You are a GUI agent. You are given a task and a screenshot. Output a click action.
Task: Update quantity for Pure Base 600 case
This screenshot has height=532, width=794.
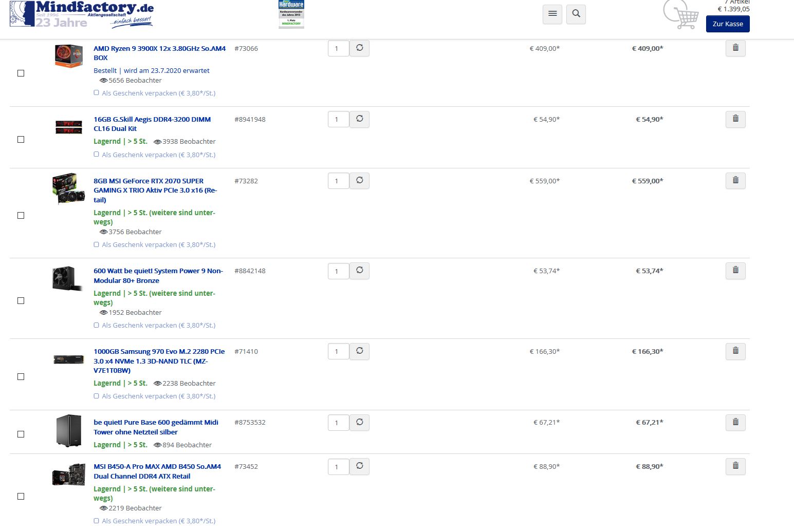360,423
